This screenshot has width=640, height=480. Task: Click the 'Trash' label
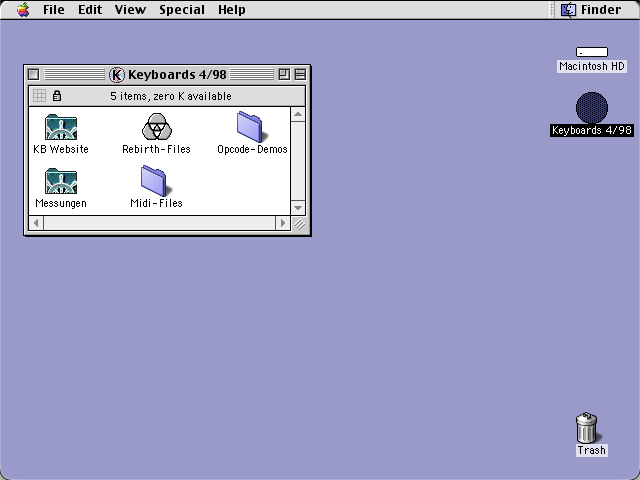coord(591,450)
